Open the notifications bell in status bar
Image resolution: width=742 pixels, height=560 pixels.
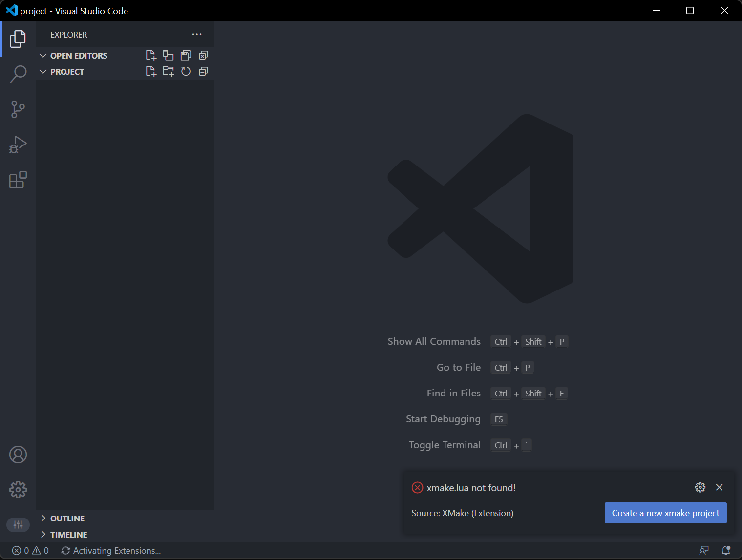[x=726, y=550]
